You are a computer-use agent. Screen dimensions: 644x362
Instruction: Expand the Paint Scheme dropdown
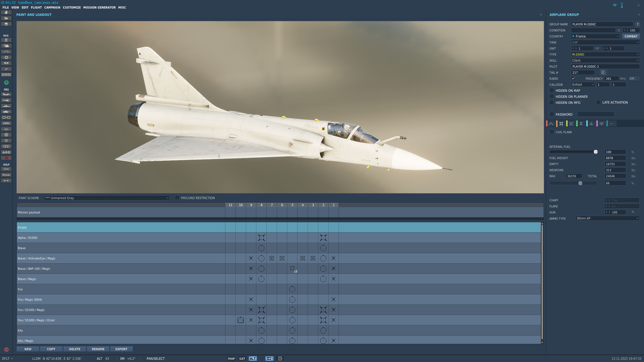pyautogui.click(x=107, y=198)
